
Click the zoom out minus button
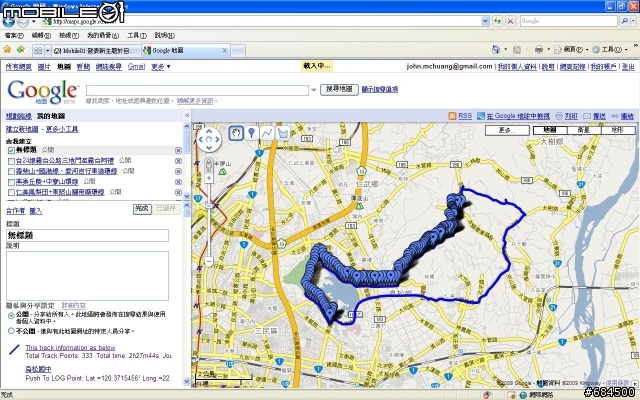click(x=209, y=262)
